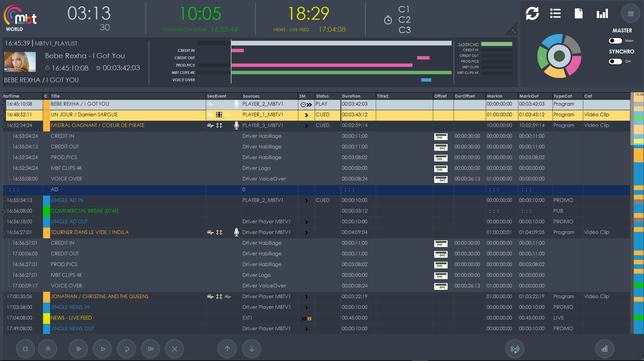Click the center dot of the color wheel
644x361 pixels.
[559, 56]
